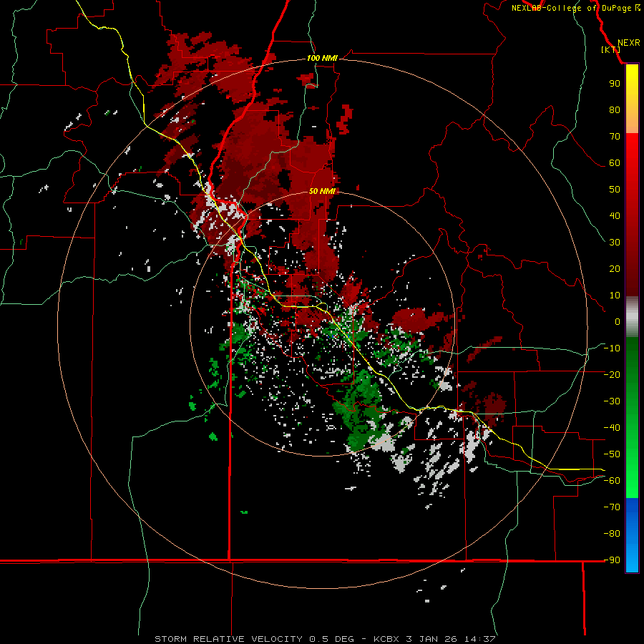Select the -10 knot scale label
Viewport: 644px width, 644px height.
(x=612, y=348)
